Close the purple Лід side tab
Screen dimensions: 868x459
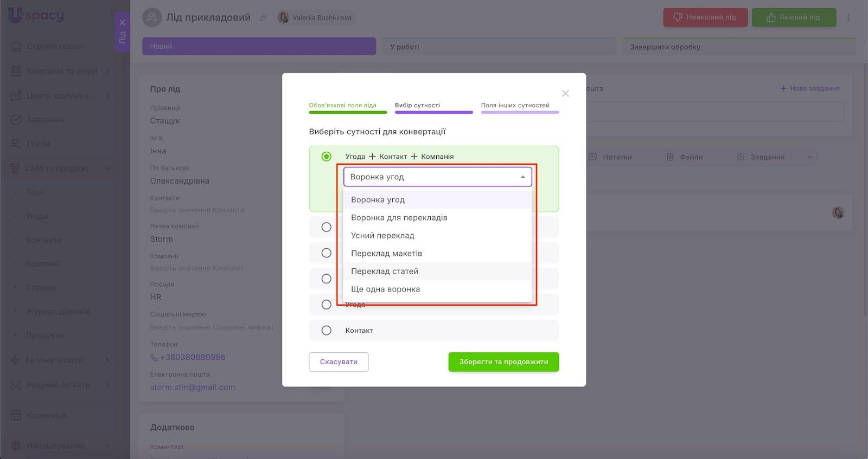tap(122, 22)
